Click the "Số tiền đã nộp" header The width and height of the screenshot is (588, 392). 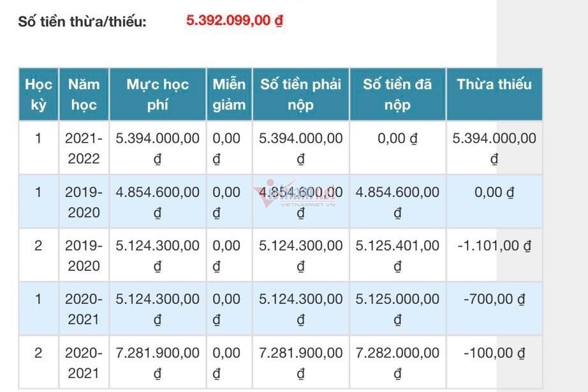(x=397, y=94)
